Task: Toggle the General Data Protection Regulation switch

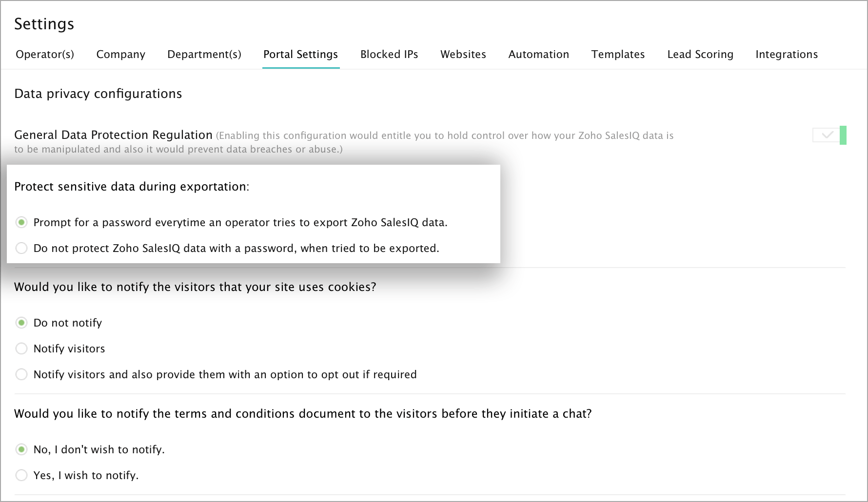Action: point(829,135)
